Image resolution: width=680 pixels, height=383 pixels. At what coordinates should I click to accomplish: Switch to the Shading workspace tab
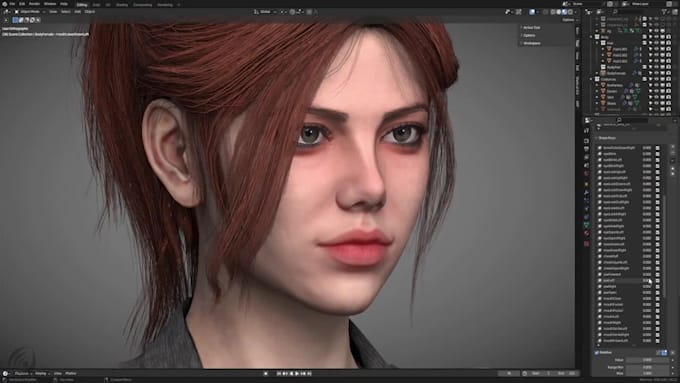(121, 5)
